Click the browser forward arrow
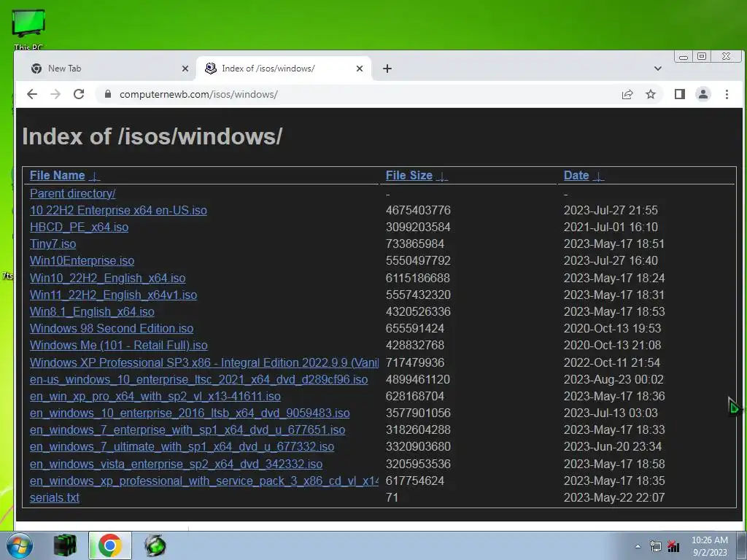The width and height of the screenshot is (747, 560). (55, 94)
